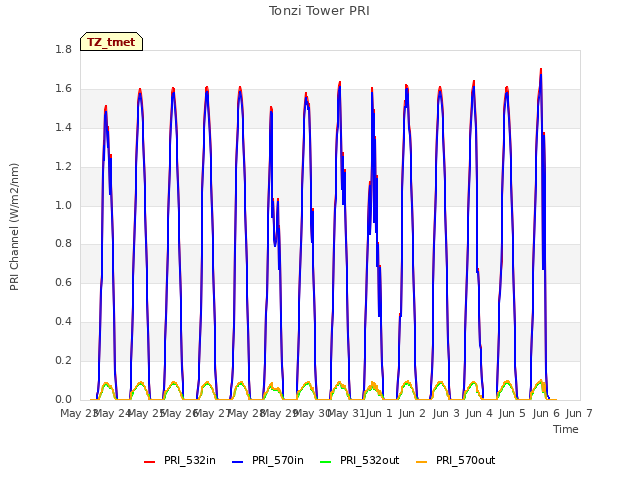The image size is (640, 480).
Task: Click the Jun 3 x-axis tick label
Action: pyautogui.click(x=446, y=413)
